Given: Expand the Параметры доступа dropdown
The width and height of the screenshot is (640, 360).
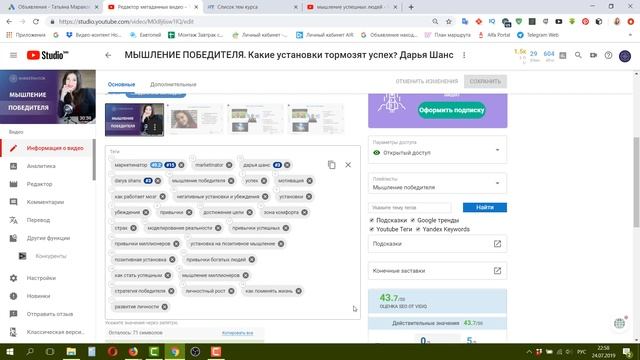Looking at the screenshot, I should pyautogui.click(x=438, y=149).
